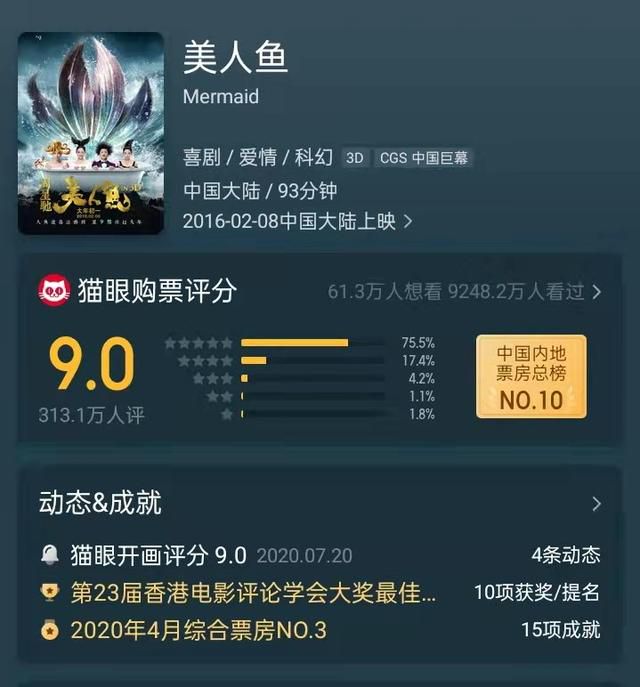Click the medal icon beside 2020年4月综合票房NO.3
640x687 pixels.
50,630
